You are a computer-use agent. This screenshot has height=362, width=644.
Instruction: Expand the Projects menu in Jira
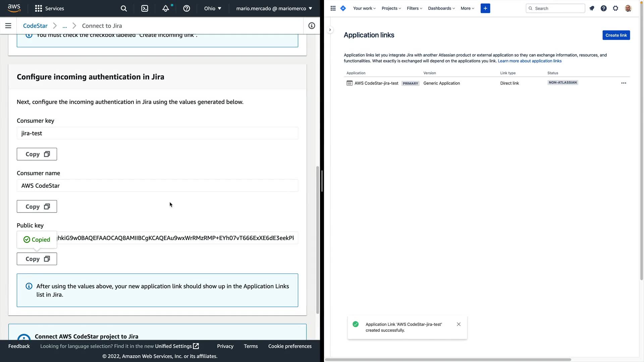[x=391, y=8]
